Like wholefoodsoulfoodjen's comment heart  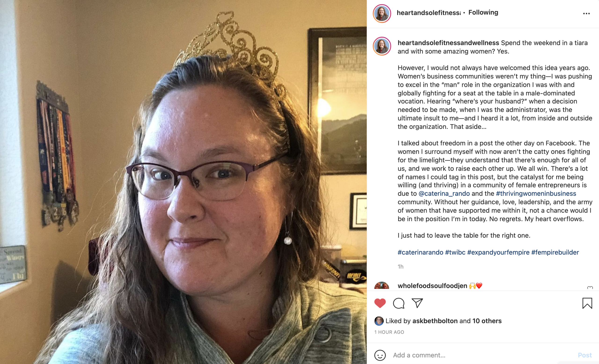[x=590, y=288]
